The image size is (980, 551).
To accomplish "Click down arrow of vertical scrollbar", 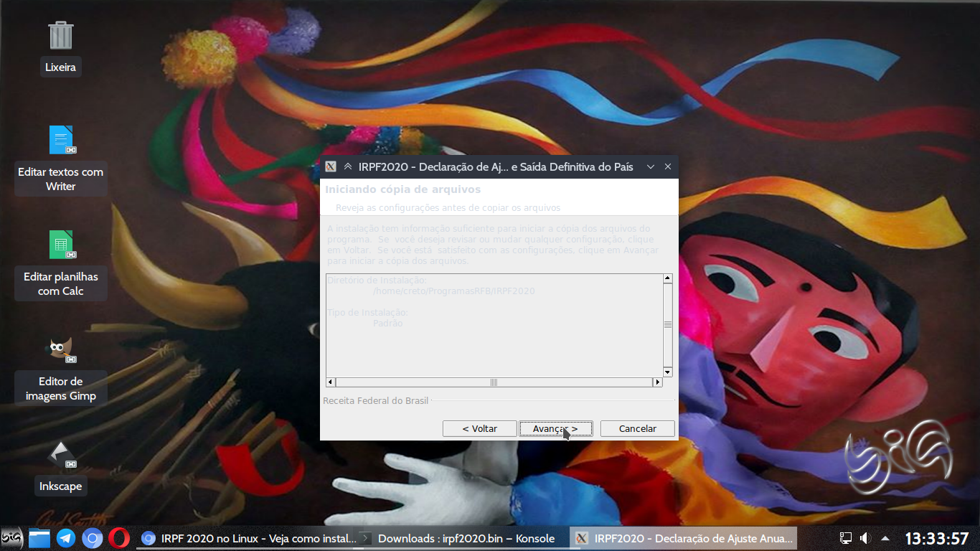I will coord(668,372).
